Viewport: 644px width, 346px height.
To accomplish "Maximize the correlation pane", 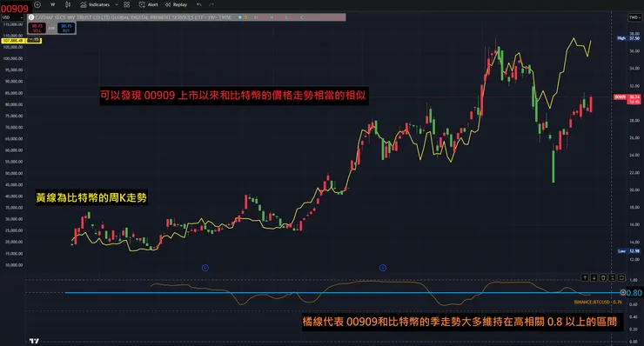I will [621, 278].
